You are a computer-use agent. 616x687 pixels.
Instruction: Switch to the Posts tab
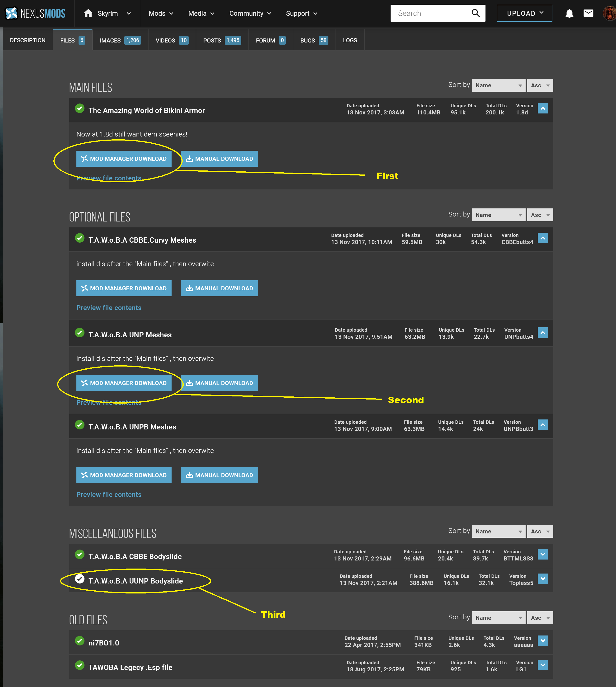coord(222,40)
